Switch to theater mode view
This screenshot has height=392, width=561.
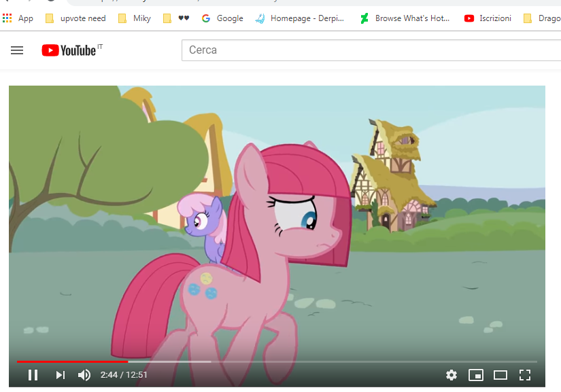point(500,375)
